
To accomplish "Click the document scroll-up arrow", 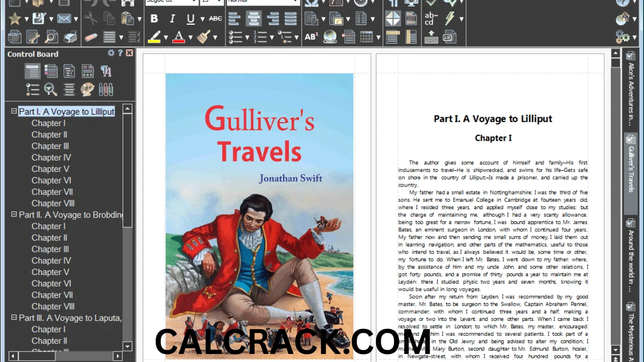I will (616, 53).
